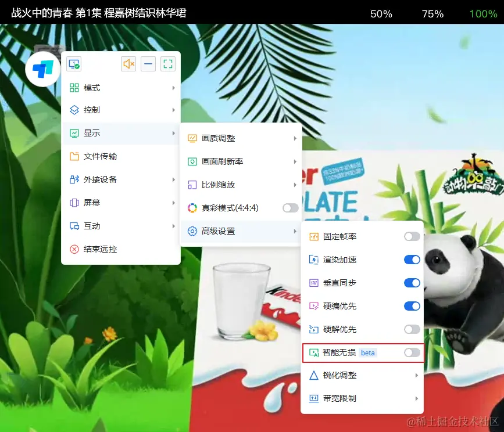
Task: Click the ToDesk floating logo ball
Action: pos(43,69)
